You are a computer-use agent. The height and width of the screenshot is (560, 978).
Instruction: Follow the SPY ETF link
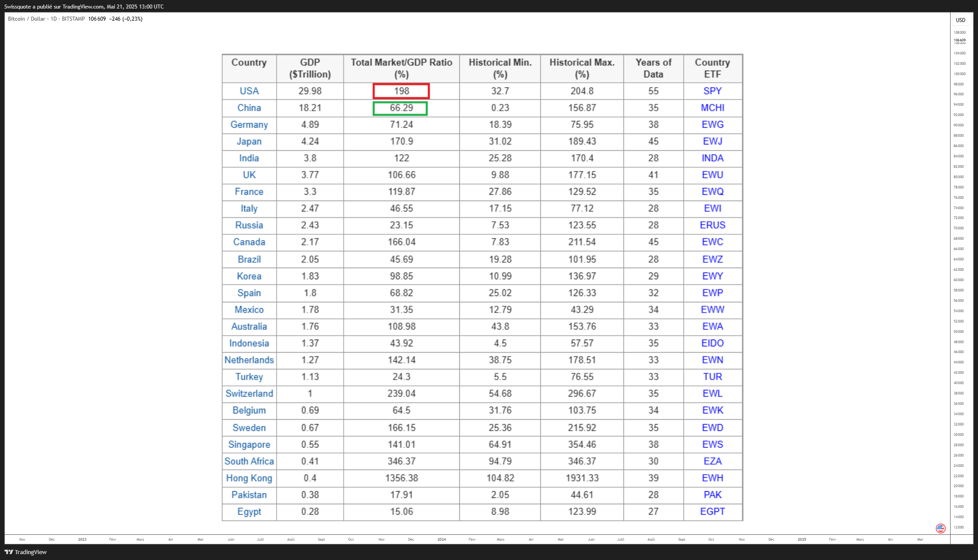713,91
